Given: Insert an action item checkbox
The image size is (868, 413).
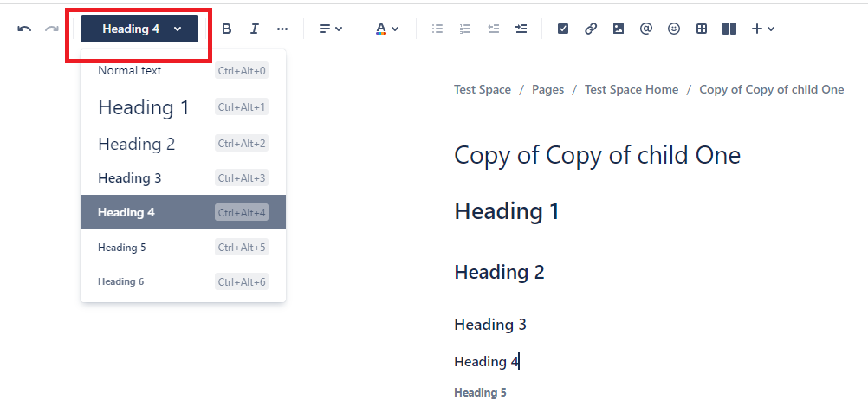Looking at the screenshot, I should (x=563, y=29).
